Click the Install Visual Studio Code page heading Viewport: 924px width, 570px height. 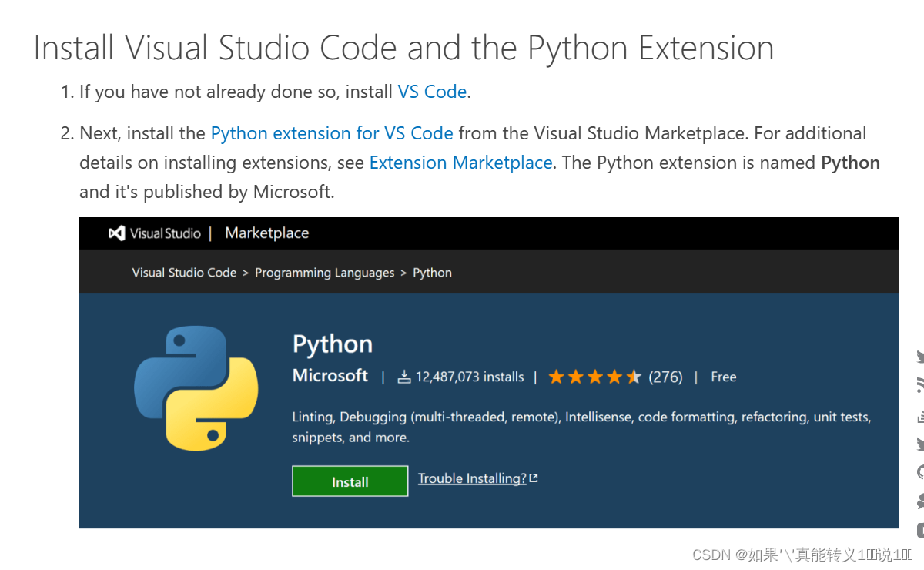[x=403, y=48]
